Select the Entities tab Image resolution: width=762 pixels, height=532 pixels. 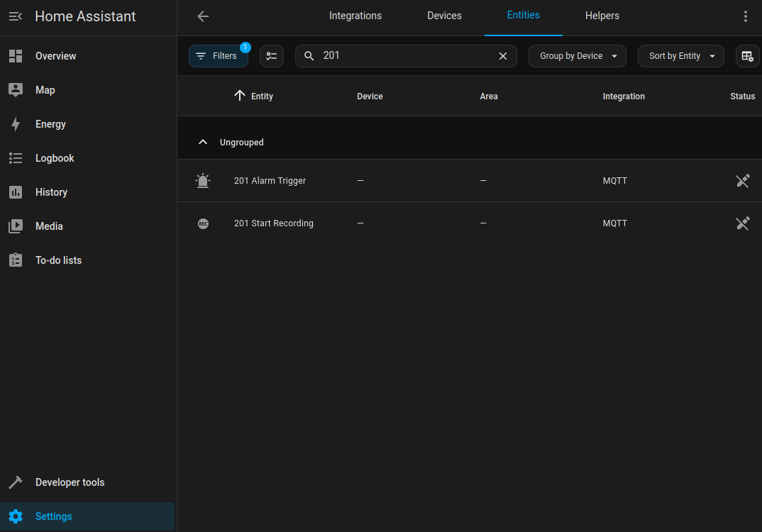pos(523,16)
